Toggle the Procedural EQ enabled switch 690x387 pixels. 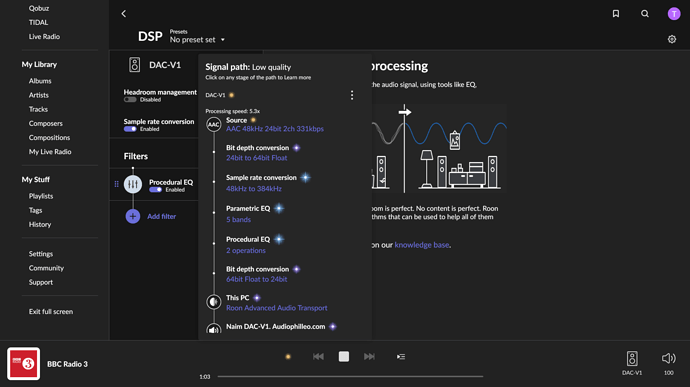click(x=155, y=190)
